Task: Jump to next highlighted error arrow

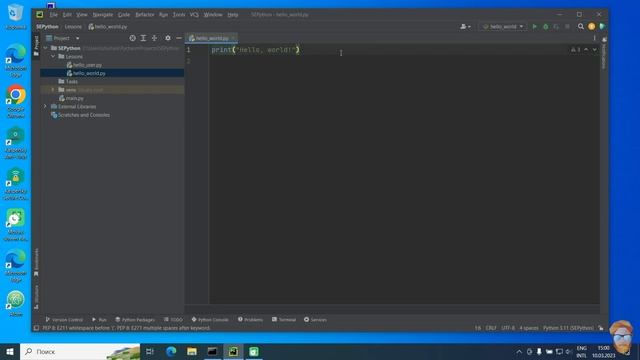Action: (594, 49)
